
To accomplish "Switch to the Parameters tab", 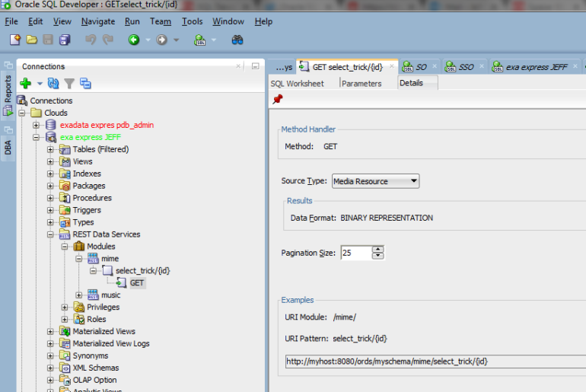I will (x=361, y=84).
